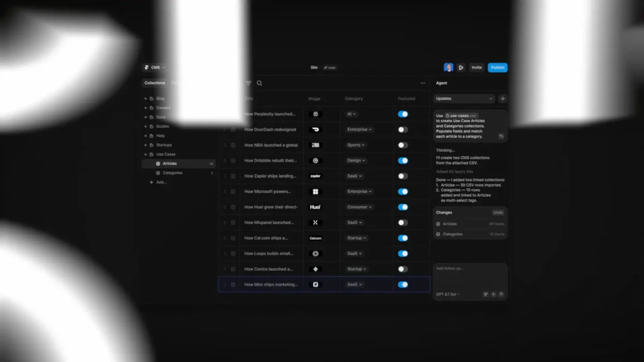Open the AI category dropdown for Perplexity

[352, 114]
